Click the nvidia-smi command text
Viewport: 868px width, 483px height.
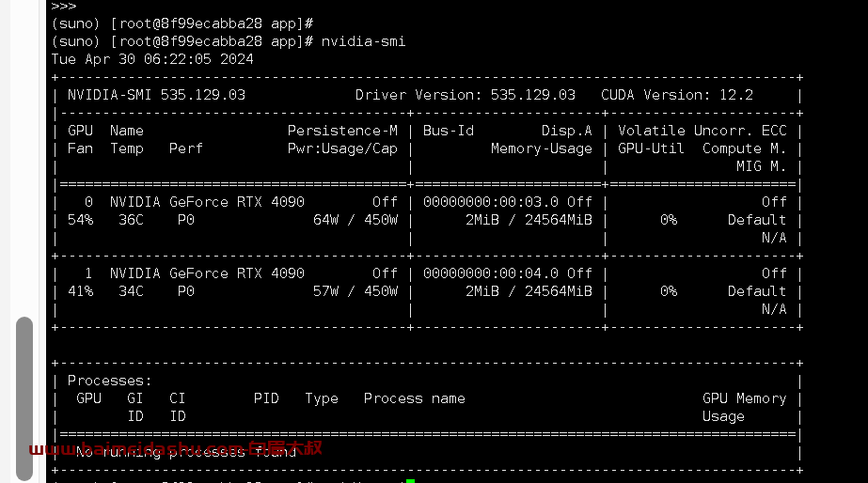(x=363, y=41)
